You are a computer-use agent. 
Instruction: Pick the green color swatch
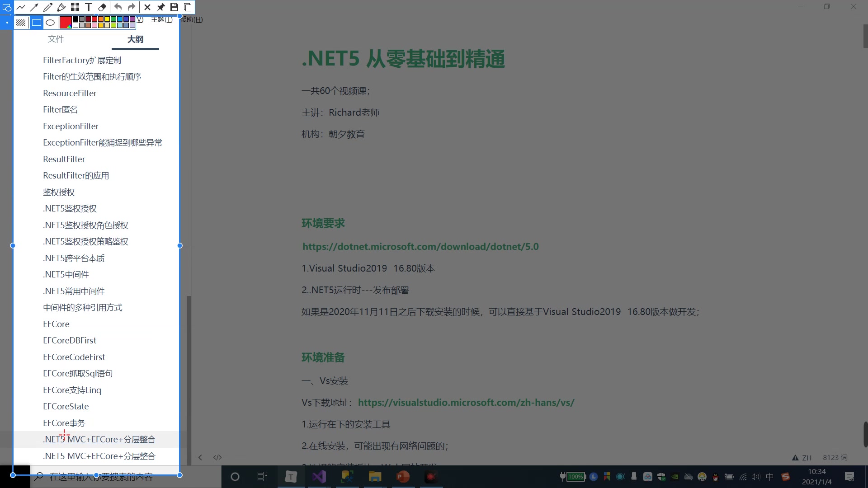(113, 19)
